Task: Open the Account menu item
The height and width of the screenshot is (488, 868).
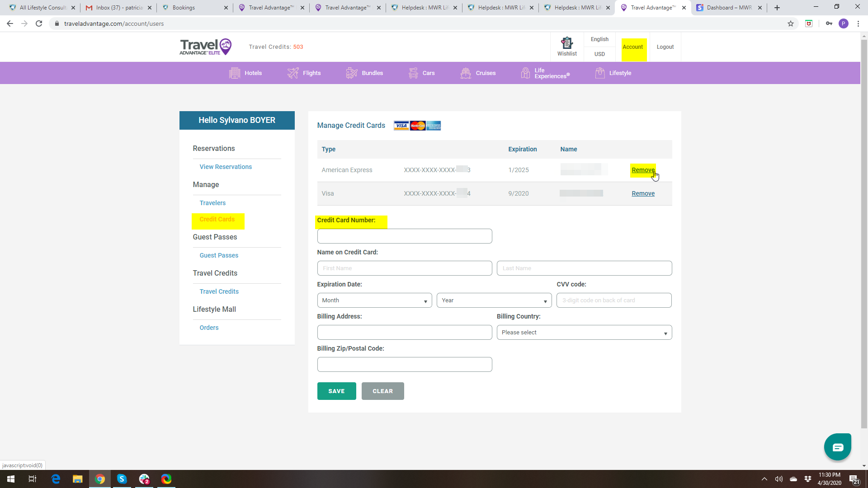Action: tap(632, 47)
